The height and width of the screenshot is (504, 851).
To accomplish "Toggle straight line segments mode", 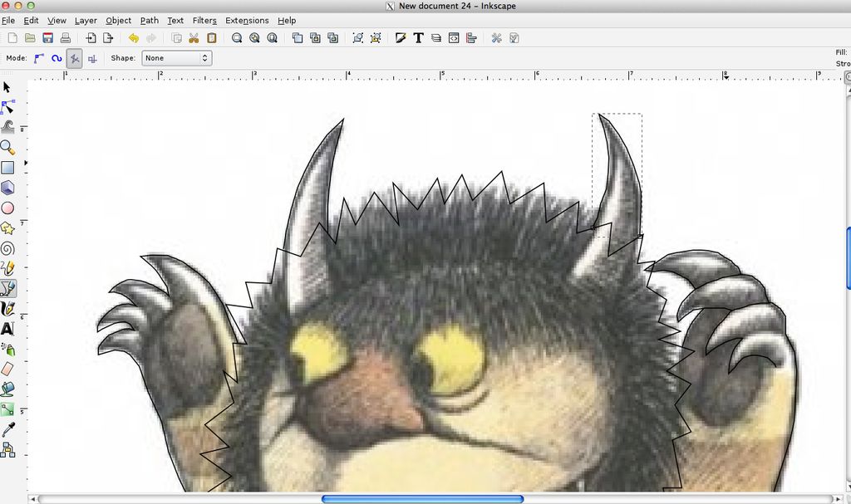I will 74,58.
